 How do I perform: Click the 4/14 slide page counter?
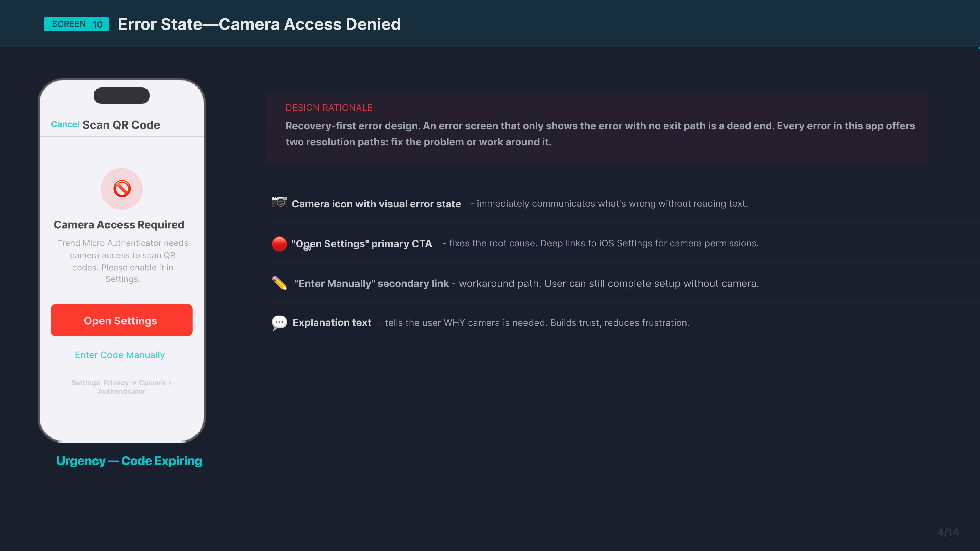(948, 532)
